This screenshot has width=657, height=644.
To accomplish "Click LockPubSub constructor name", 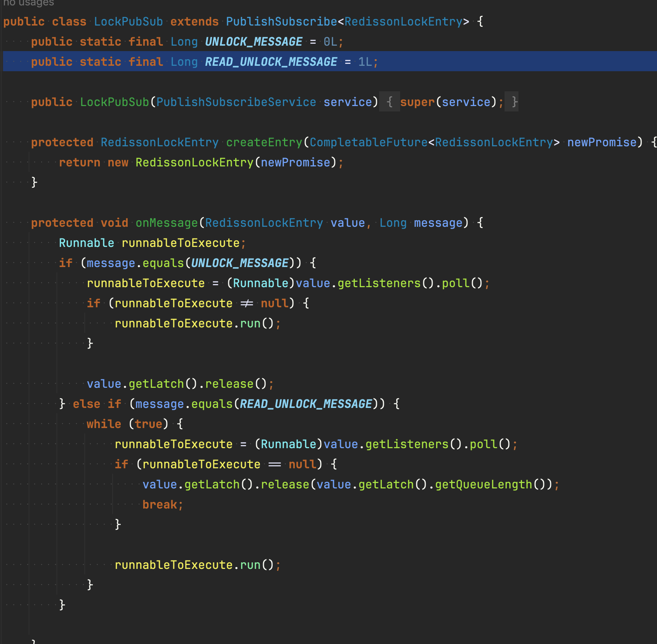I will tap(115, 102).
